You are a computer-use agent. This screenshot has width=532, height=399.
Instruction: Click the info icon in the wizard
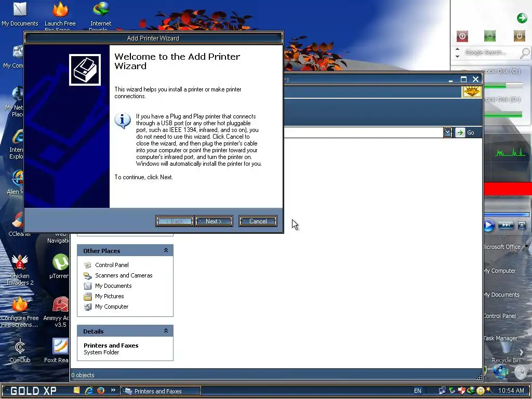[123, 121]
